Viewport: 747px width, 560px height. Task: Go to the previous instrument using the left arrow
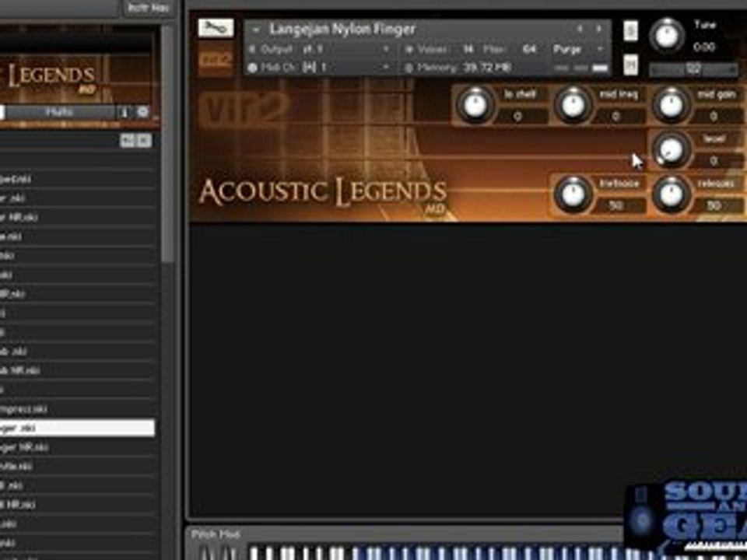[580, 29]
